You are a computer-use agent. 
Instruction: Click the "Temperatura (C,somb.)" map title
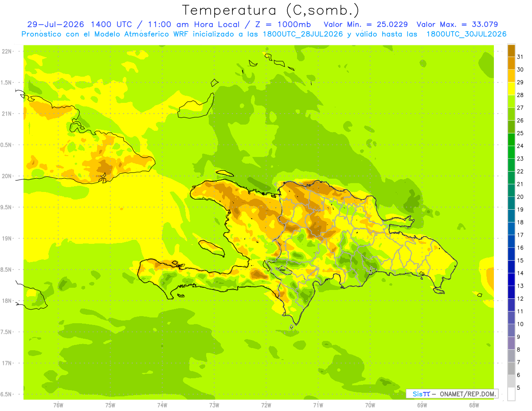270,10
